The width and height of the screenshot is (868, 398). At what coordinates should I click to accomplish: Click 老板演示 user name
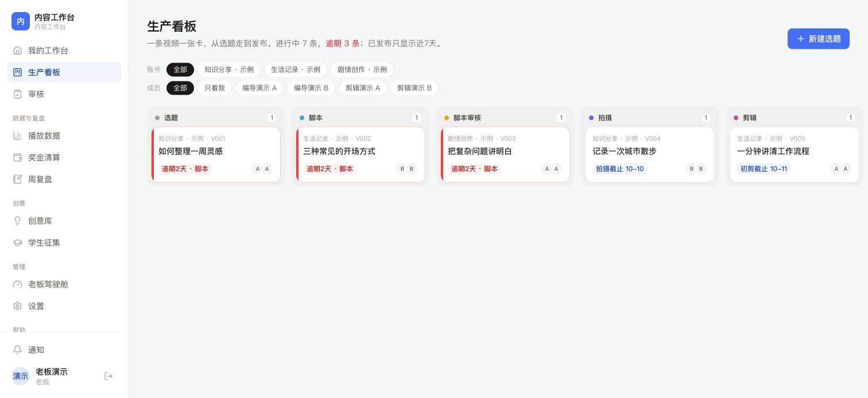(x=52, y=372)
